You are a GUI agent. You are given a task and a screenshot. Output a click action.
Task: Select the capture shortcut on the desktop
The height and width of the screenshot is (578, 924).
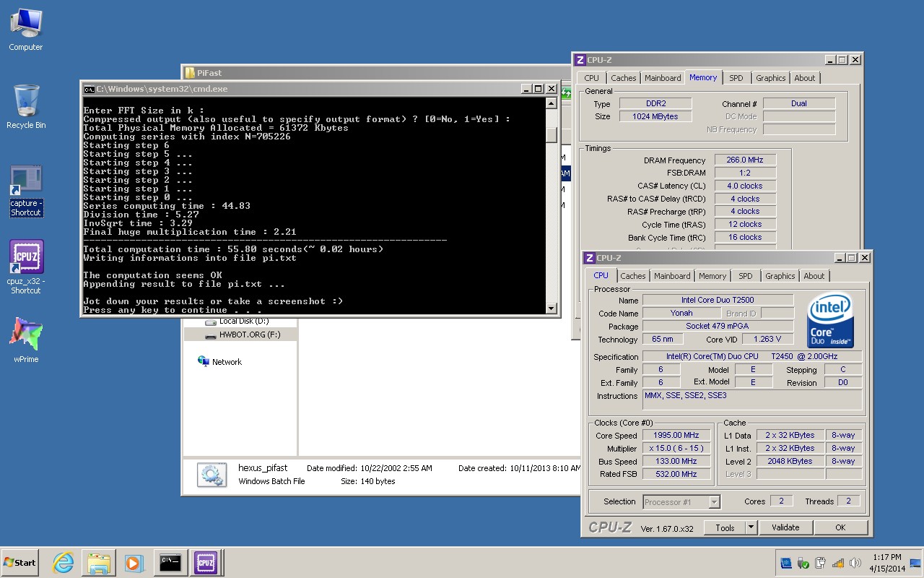click(26, 191)
